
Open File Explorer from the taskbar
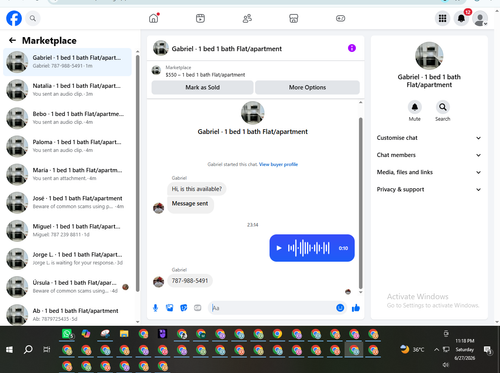point(124,334)
